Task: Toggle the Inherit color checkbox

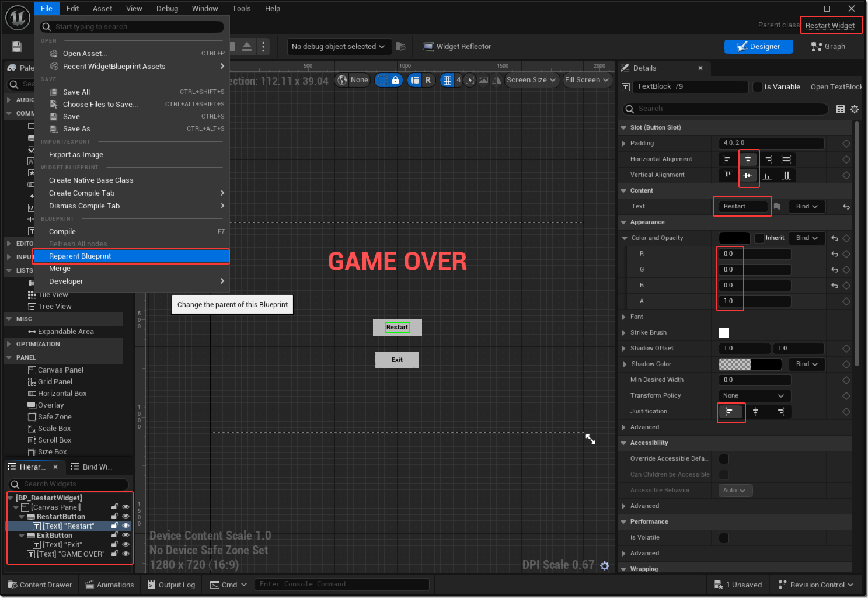Action: point(759,238)
